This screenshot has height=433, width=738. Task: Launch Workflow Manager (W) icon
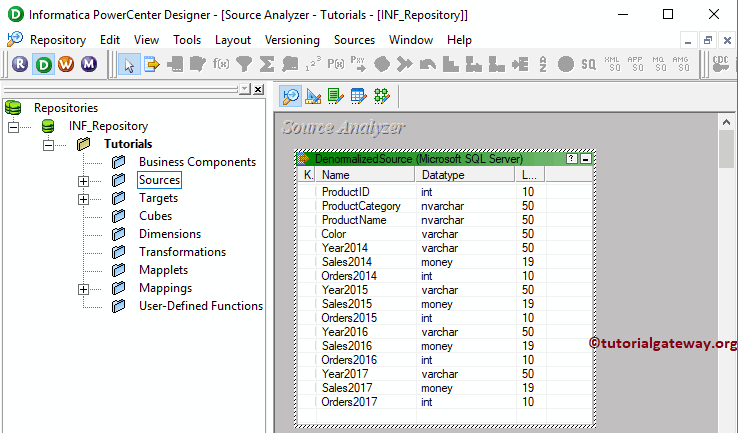tap(66, 64)
